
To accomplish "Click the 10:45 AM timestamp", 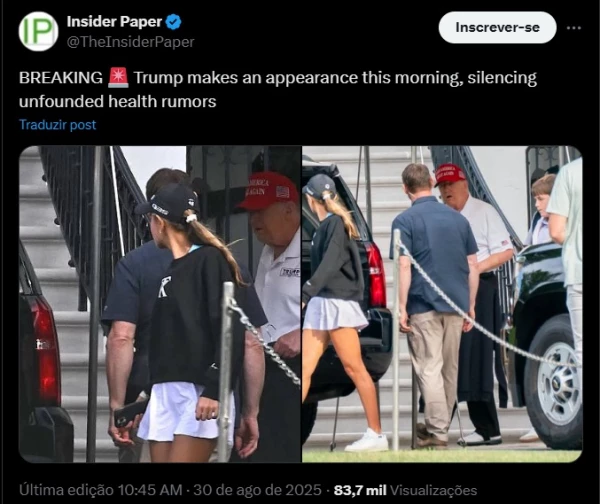I will click(150, 490).
